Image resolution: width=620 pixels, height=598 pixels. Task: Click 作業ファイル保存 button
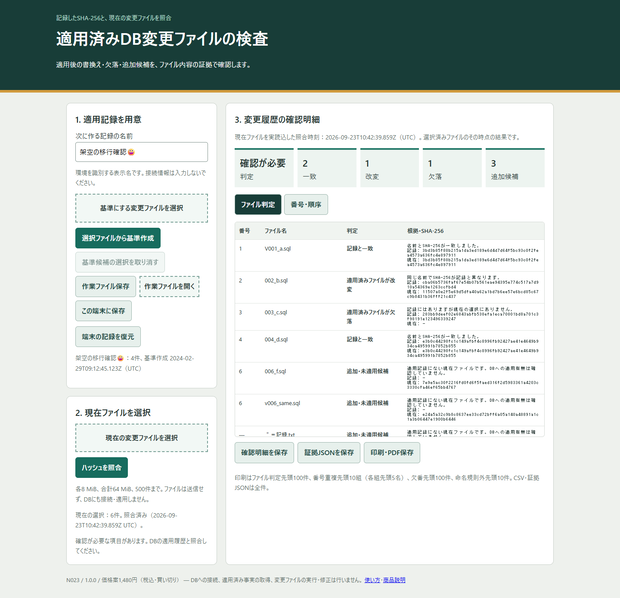pos(106,286)
